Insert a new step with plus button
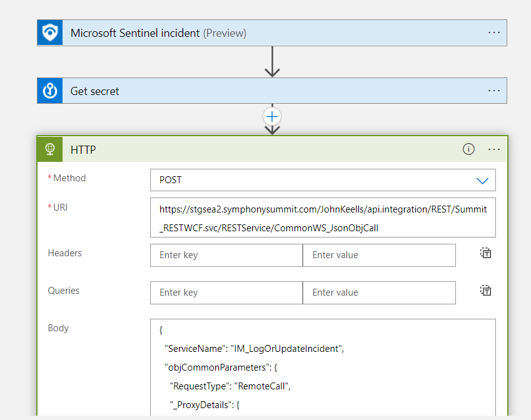This screenshot has width=531, height=420. pos(272,117)
